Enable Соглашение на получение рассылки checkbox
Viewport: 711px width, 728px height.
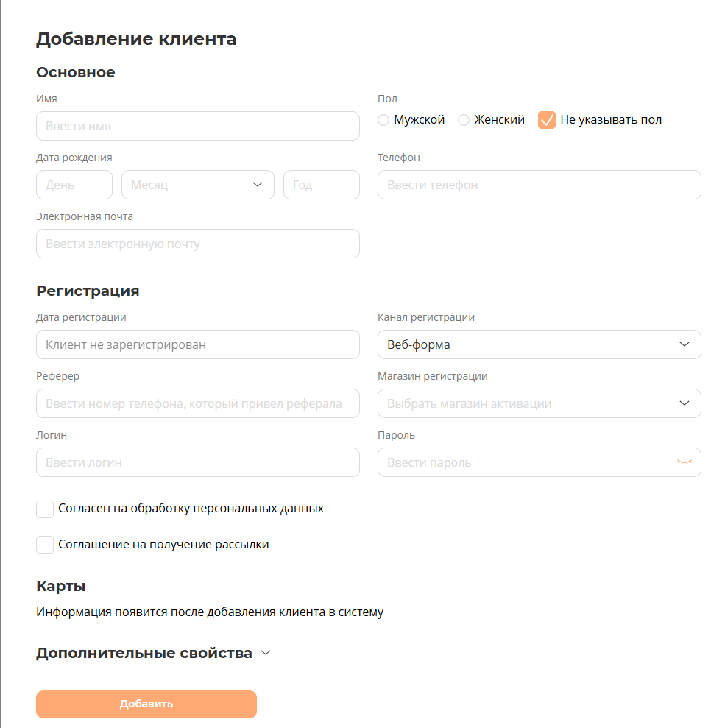45,545
